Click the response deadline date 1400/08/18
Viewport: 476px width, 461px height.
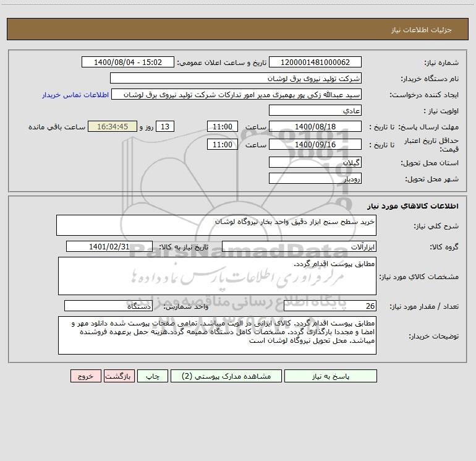point(315,126)
